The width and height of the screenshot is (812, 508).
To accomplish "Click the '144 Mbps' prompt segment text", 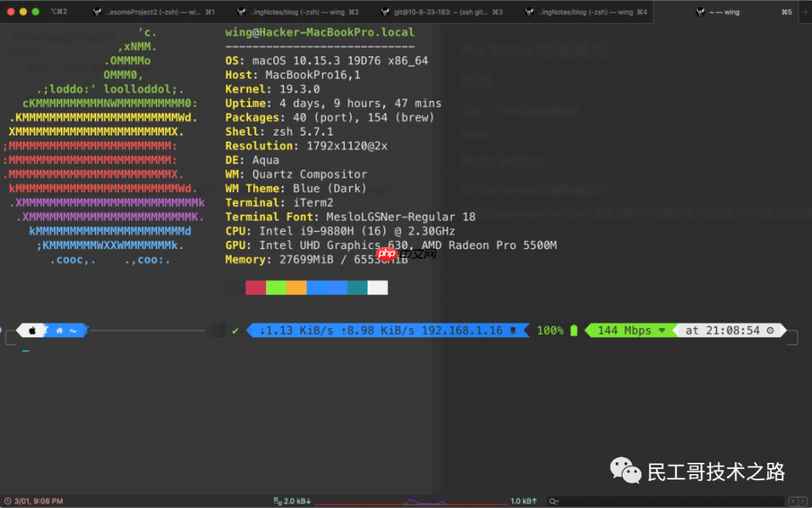I will (625, 330).
